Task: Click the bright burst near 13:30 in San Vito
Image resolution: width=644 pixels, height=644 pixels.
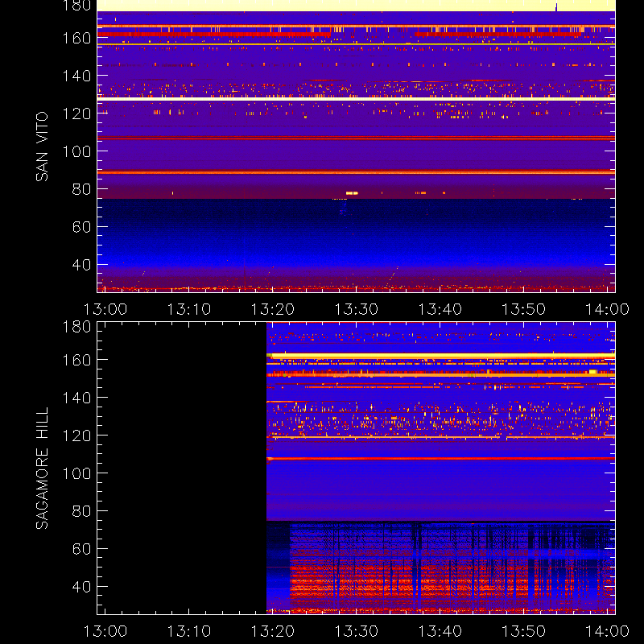Action: coord(352,193)
